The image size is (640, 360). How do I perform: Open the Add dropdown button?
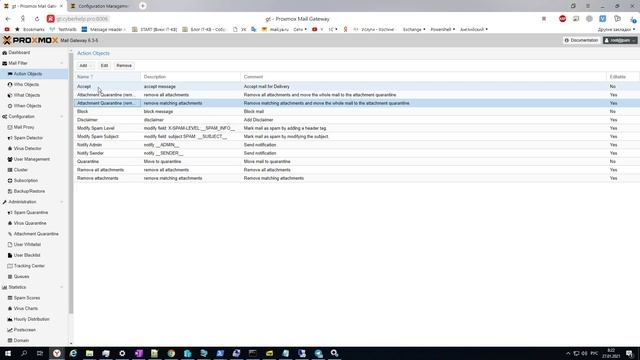click(x=86, y=65)
